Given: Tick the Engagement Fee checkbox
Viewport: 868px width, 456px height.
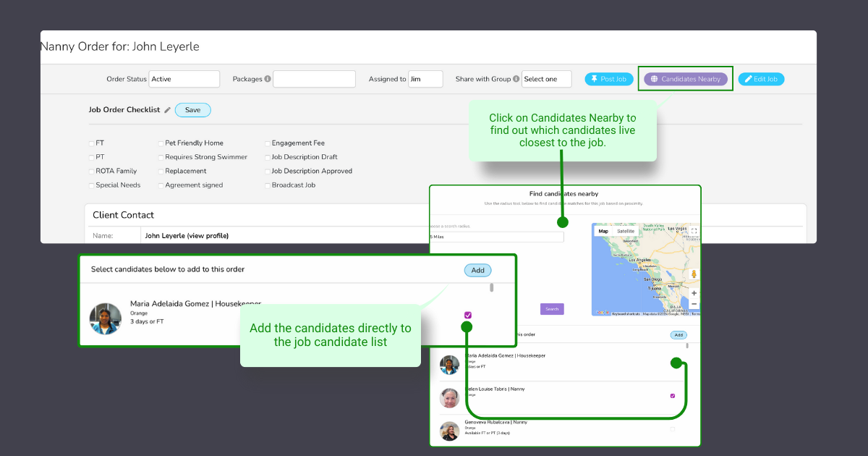Looking at the screenshot, I should 267,143.
